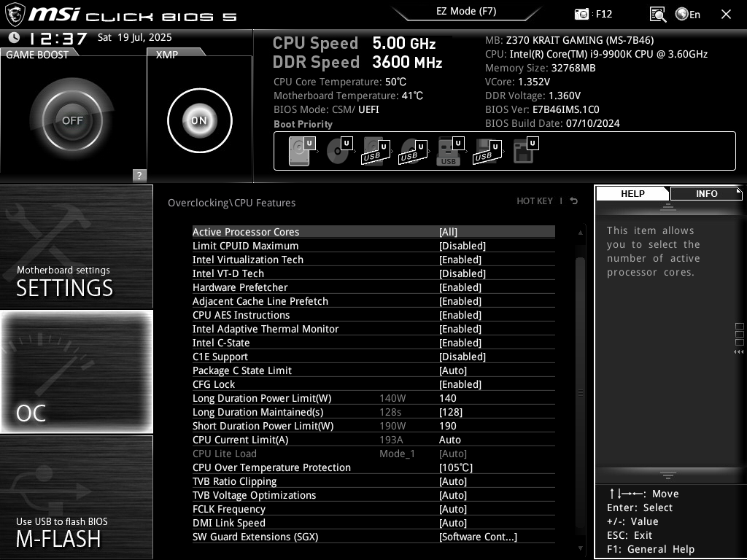Open the BIOS search magnifier icon
This screenshot has width=747, height=560.
pyautogui.click(x=658, y=15)
